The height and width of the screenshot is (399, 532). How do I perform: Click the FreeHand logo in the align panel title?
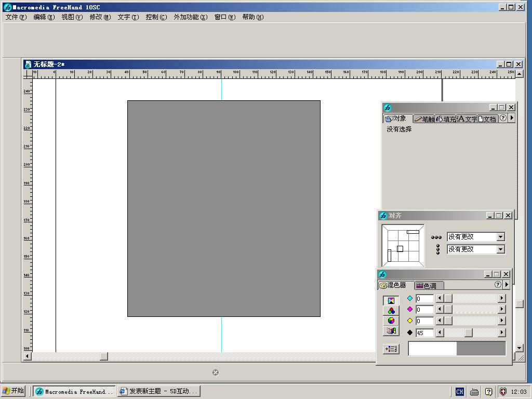[383, 216]
